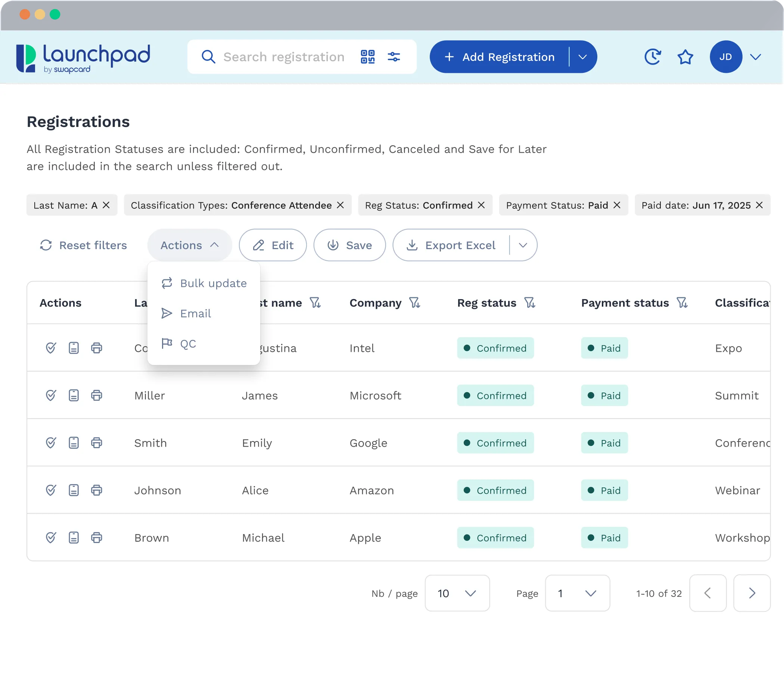
Task: Open the Payment status column filter funnel
Action: coord(682,303)
